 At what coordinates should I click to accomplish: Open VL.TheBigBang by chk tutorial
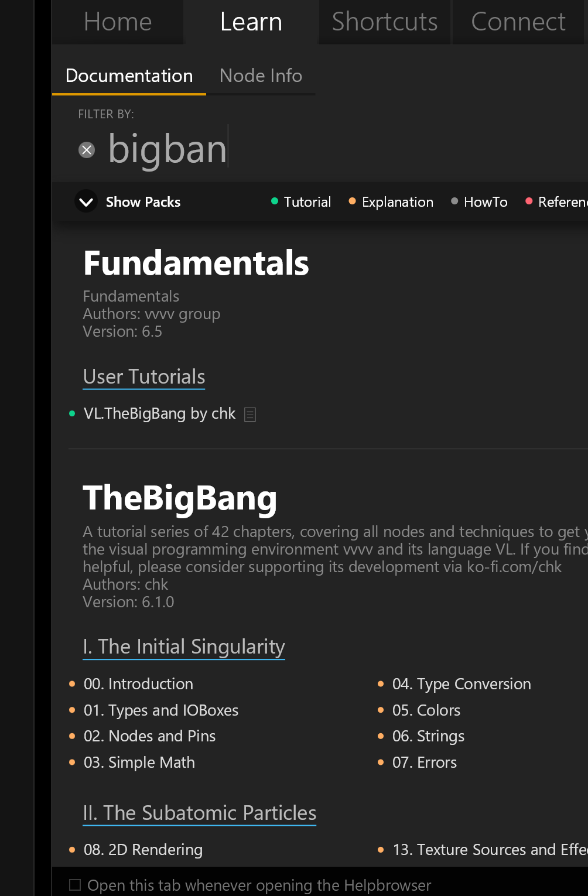pos(159,413)
